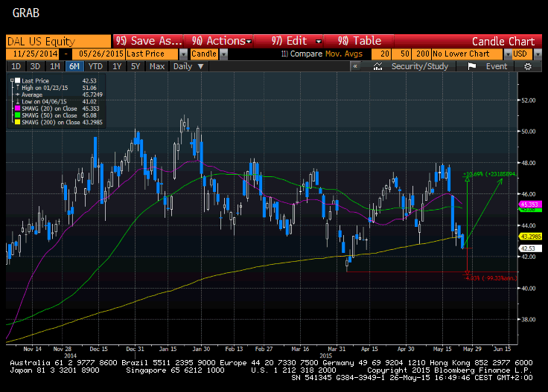Click the High on 01/23/15 legend row
Image resolution: width=548 pixels, height=392 pixels.
(56, 88)
